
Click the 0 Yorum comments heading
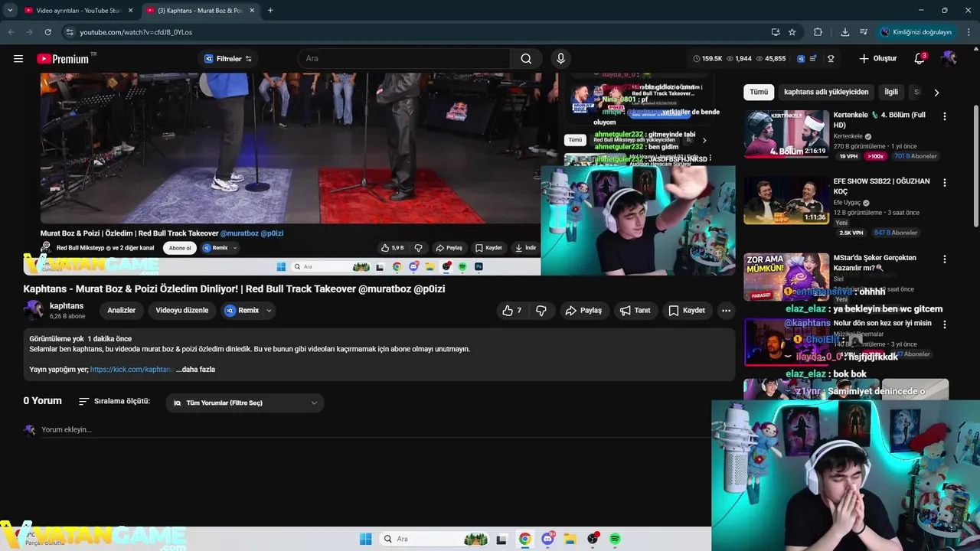point(42,401)
